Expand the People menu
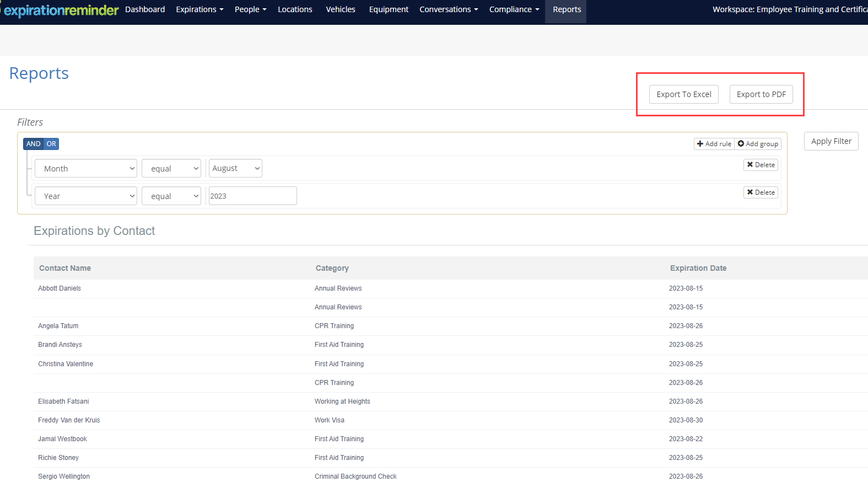 click(x=250, y=9)
